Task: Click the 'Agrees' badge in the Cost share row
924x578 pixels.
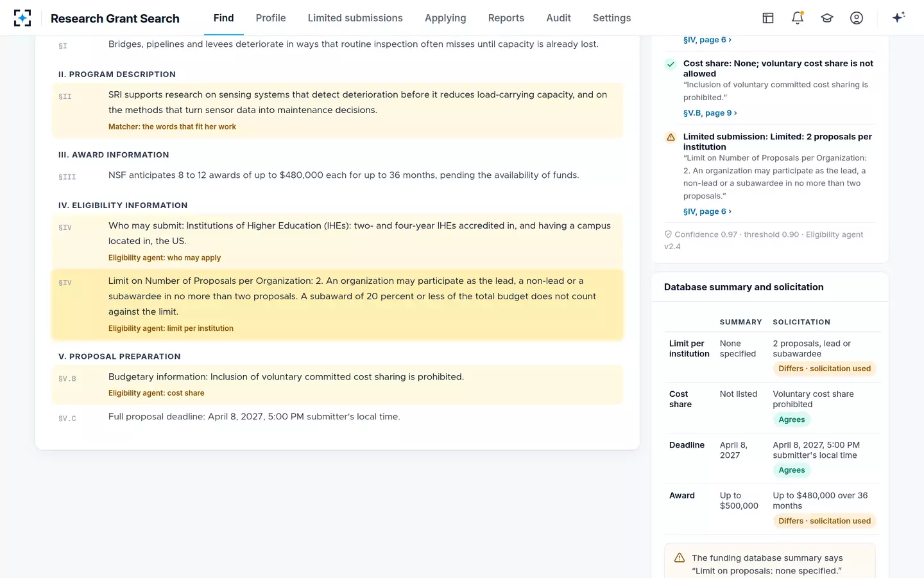Action: click(792, 420)
